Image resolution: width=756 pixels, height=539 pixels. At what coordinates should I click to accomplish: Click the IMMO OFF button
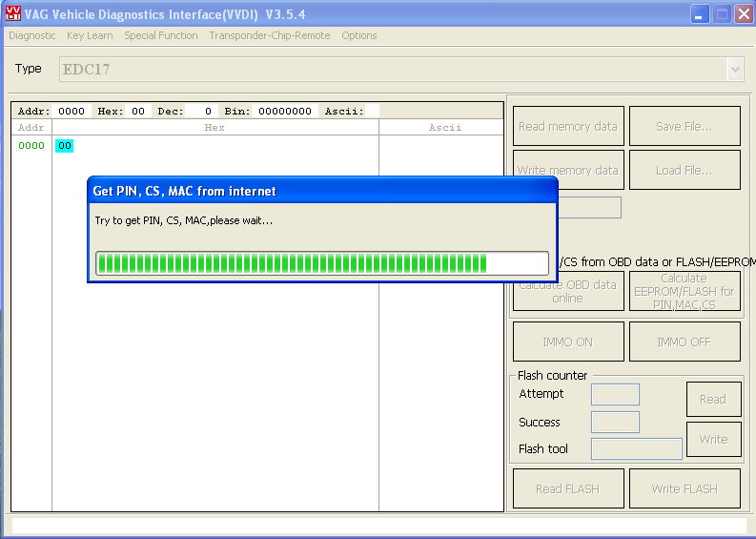(684, 342)
